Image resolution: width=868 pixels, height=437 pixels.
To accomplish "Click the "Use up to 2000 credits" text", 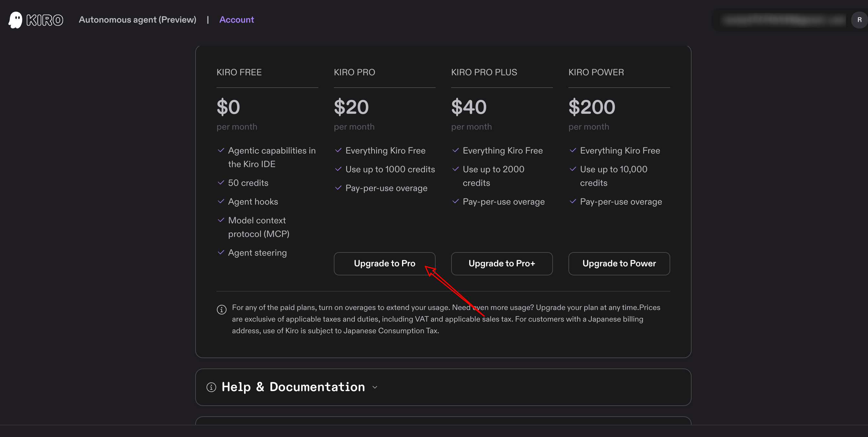I will [x=493, y=176].
